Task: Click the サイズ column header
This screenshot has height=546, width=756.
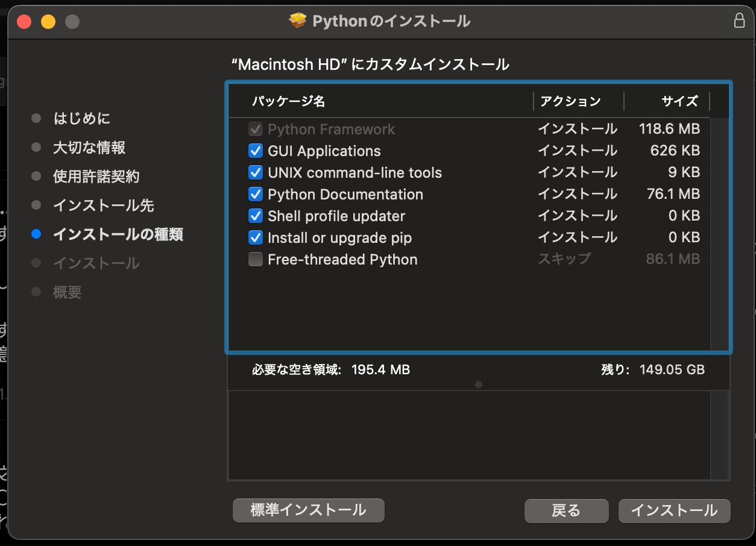Action: [x=679, y=101]
